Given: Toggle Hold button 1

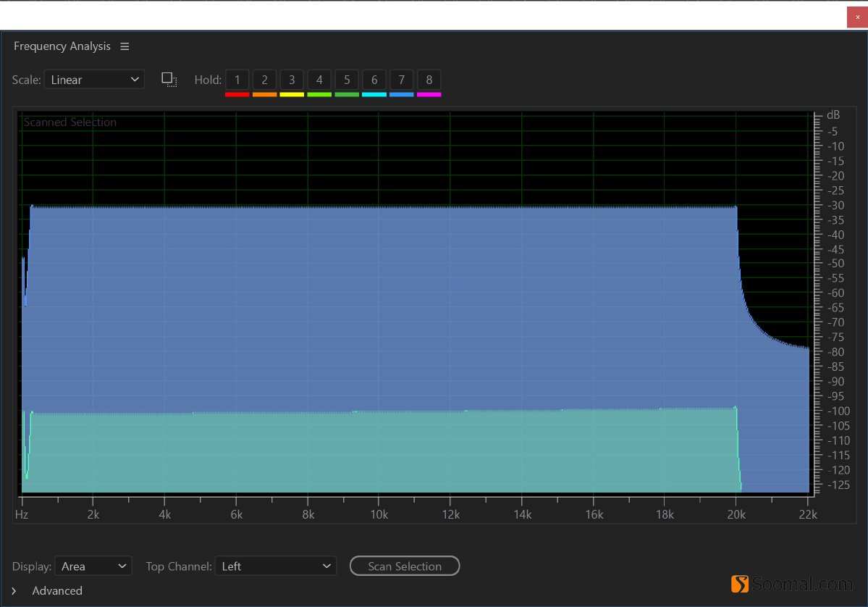Looking at the screenshot, I should click(237, 80).
